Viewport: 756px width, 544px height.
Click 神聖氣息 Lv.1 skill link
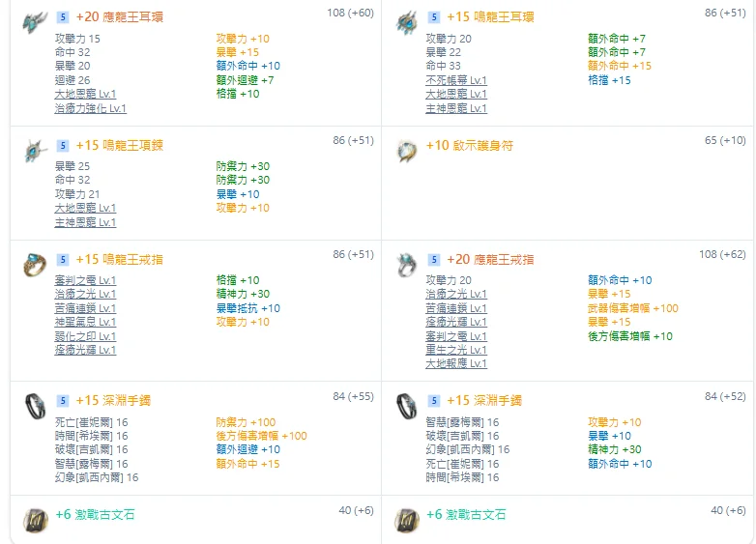(x=85, y=322)
